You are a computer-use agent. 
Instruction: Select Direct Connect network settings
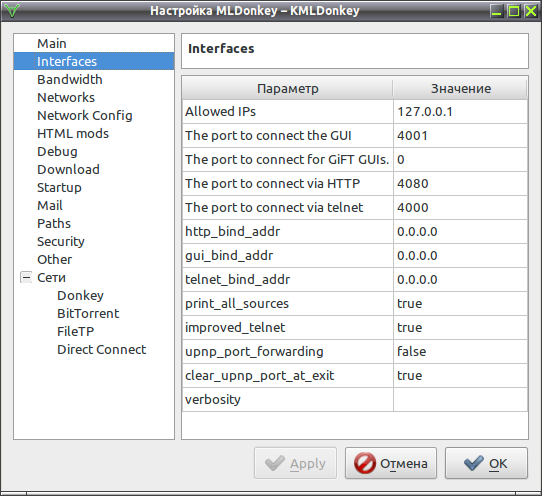(102, 349)
